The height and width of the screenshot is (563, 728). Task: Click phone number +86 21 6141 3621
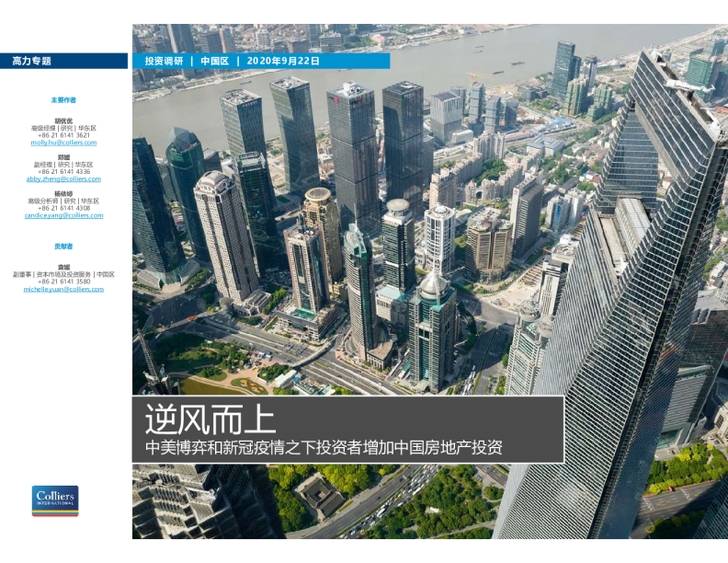pyautogui.click(x=63, y=135)
